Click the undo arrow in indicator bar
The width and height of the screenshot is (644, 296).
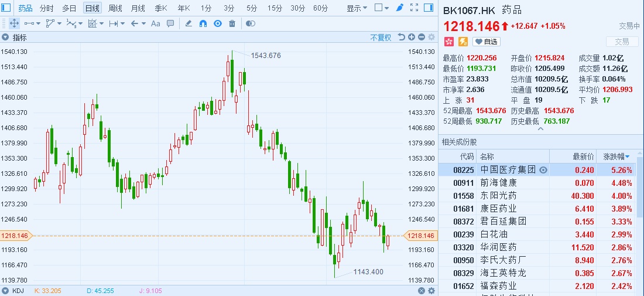pyautogui.click(x=401, y=37)
